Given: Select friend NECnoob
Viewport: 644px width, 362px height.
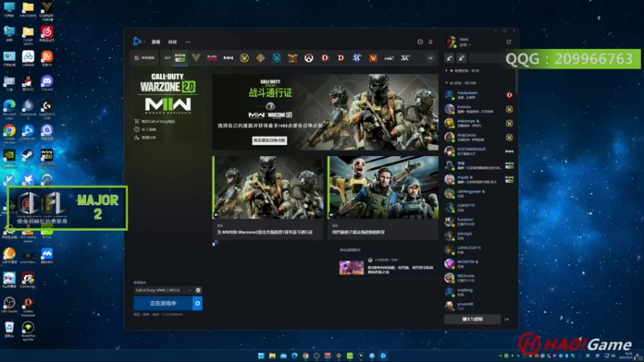Looking at the screenshot, I should (x=479, y=278).
